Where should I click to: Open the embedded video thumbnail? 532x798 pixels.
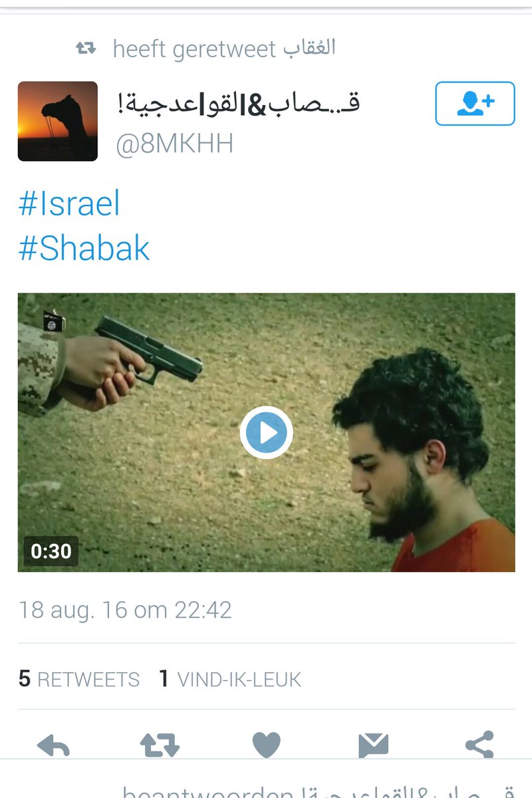266,432
